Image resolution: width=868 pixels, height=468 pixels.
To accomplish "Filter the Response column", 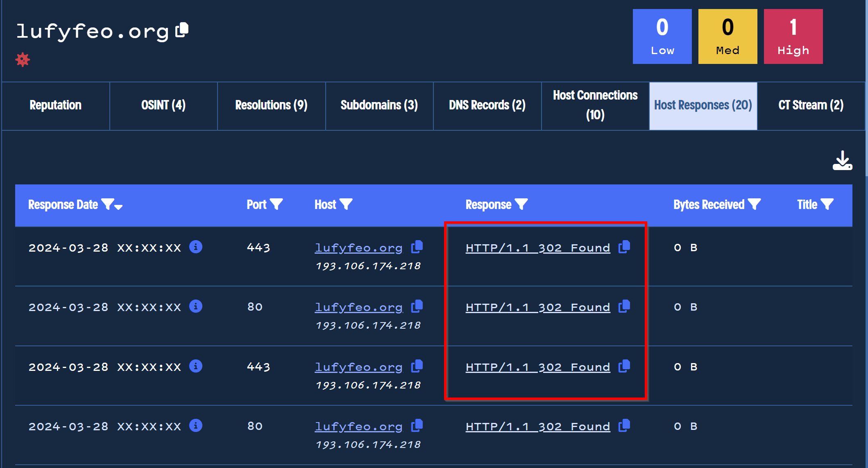I will (521, 204).
